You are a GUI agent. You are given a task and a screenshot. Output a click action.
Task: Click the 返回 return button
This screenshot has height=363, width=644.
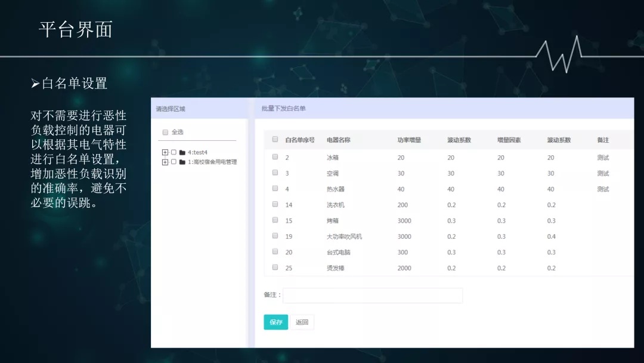(302, 322)
